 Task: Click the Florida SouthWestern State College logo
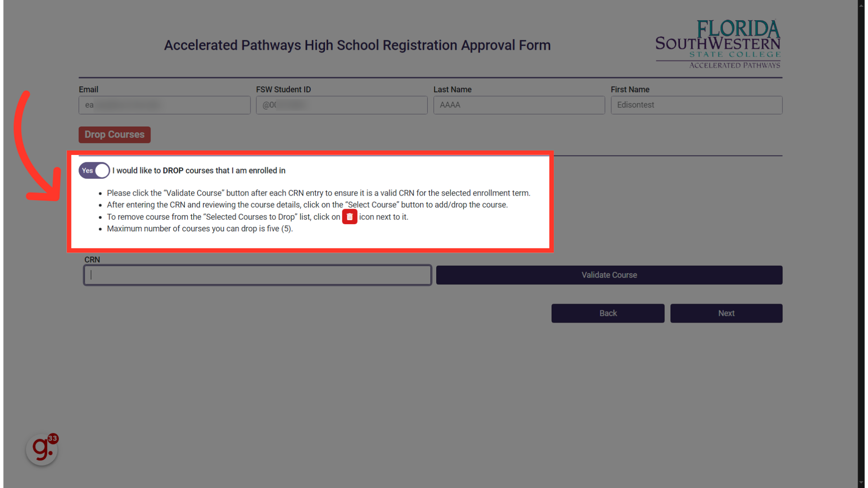(x=718, y=44)
